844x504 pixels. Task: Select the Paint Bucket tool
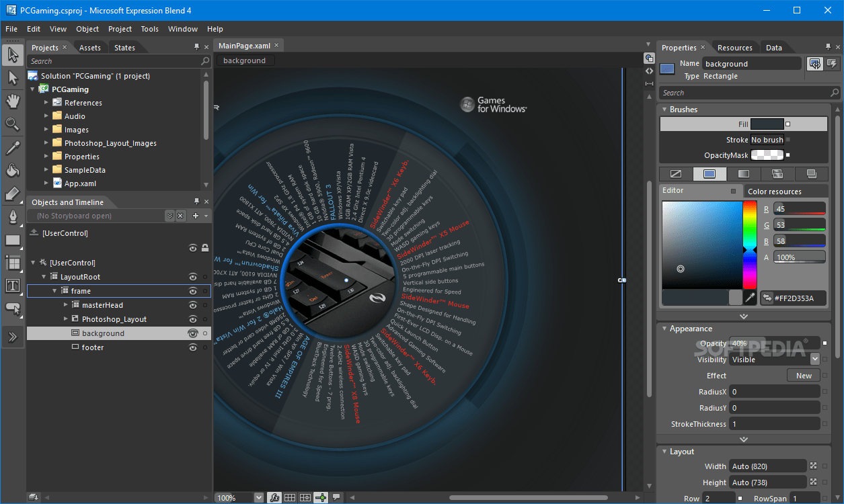[x=12, y=170]
